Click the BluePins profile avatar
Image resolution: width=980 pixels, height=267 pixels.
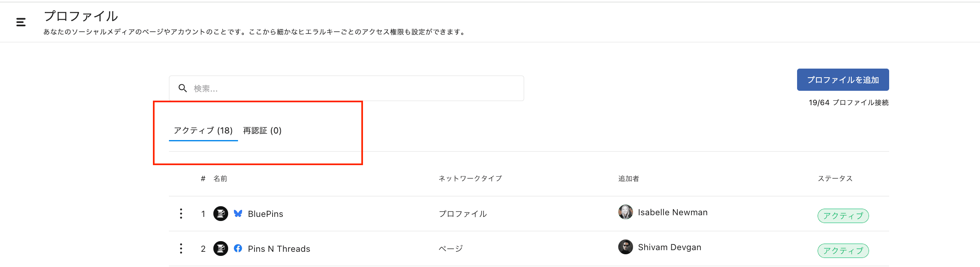click(221, 214)
